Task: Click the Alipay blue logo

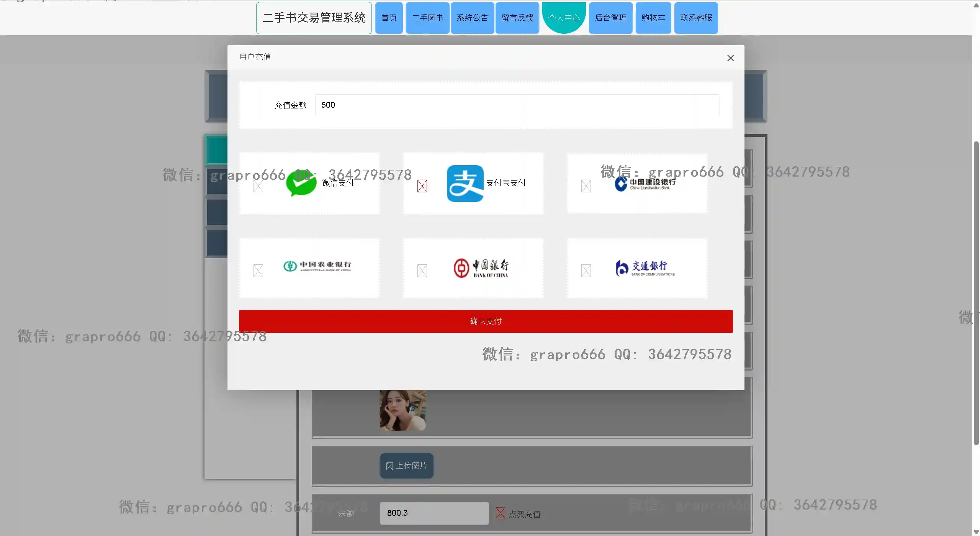Action: (x=465, y=183)
